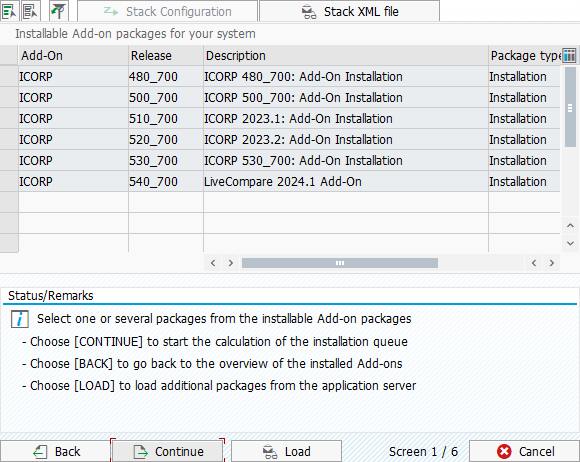Select the row selector for release 500_700

9,98
